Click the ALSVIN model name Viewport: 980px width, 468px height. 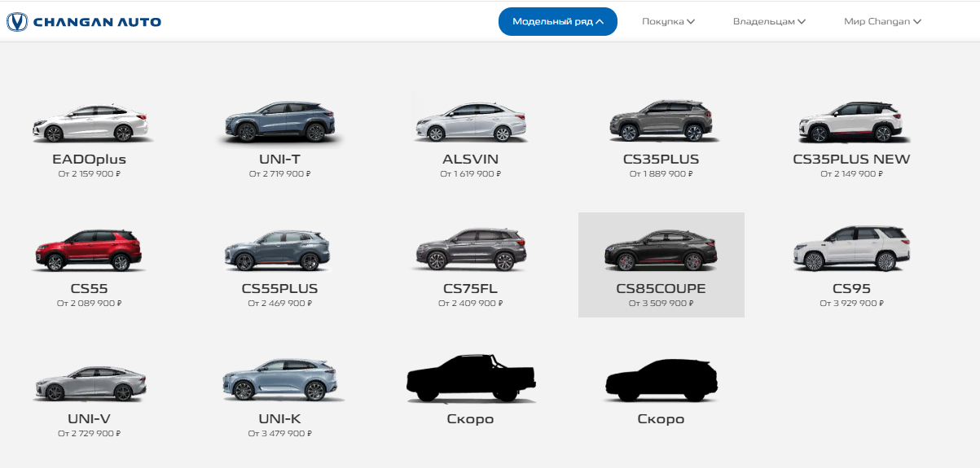point(470,160)
